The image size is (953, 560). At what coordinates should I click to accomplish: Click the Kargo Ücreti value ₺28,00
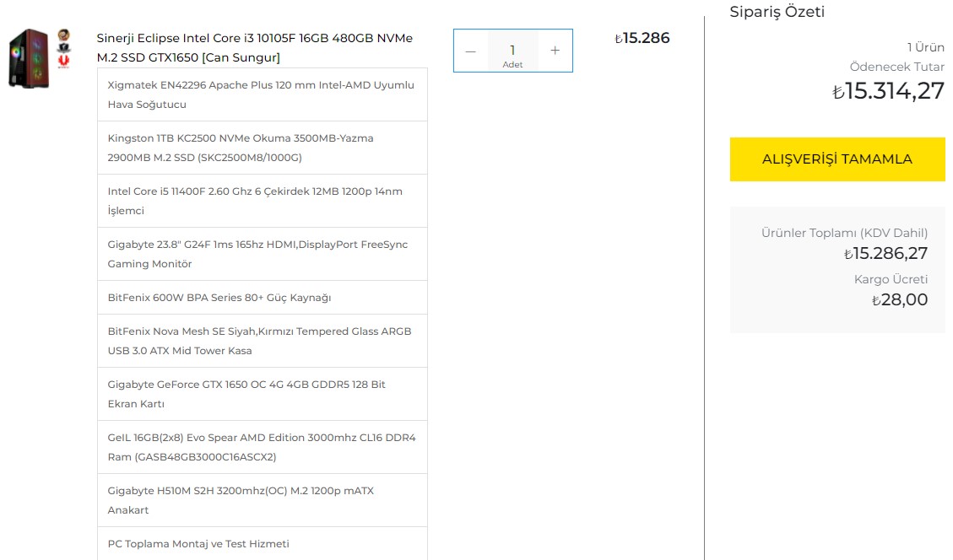(x=900, y=299)
